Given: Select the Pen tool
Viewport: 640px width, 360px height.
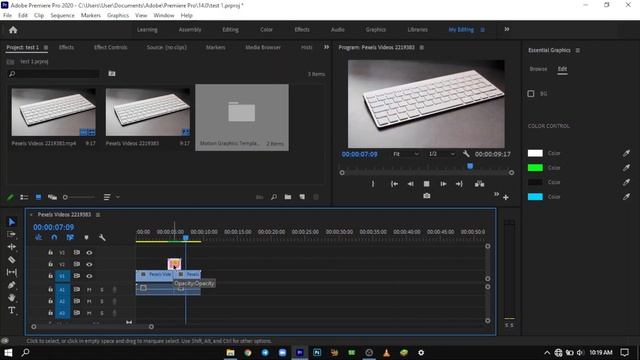Looking at the screenshot, I should click(x=12, y=285).
